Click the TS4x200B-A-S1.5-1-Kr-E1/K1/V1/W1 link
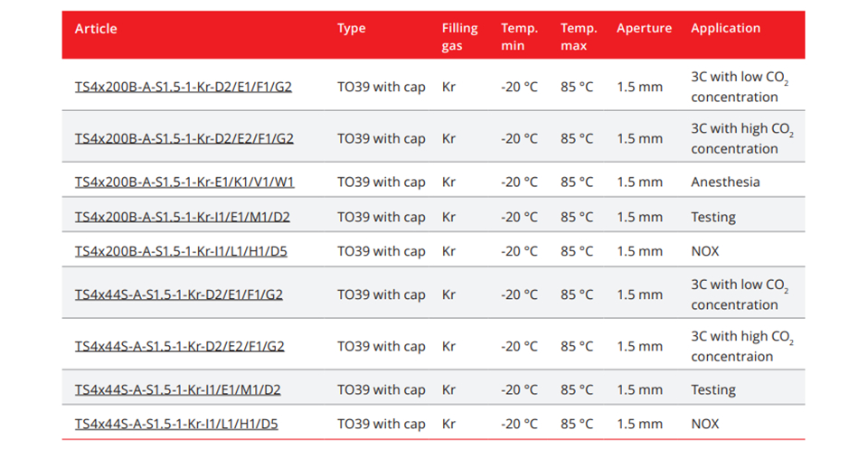This screenshot has height=458, width=868. pos(184,182)
